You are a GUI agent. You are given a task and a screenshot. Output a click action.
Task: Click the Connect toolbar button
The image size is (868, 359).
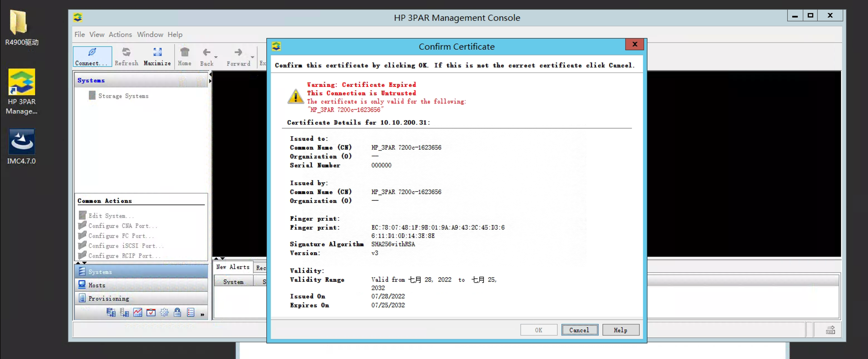(93, 56)
